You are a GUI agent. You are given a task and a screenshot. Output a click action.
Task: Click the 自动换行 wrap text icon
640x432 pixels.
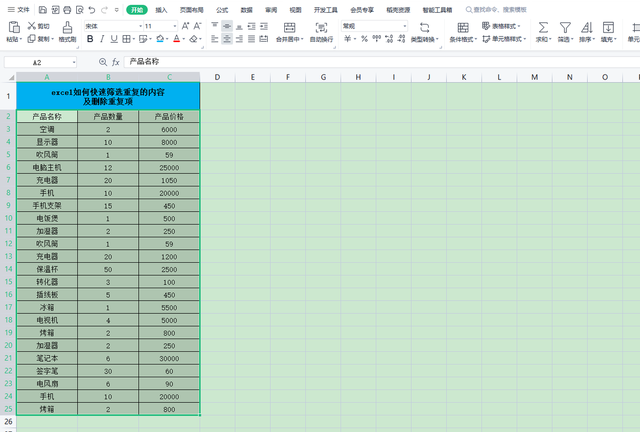coord(321,28)
